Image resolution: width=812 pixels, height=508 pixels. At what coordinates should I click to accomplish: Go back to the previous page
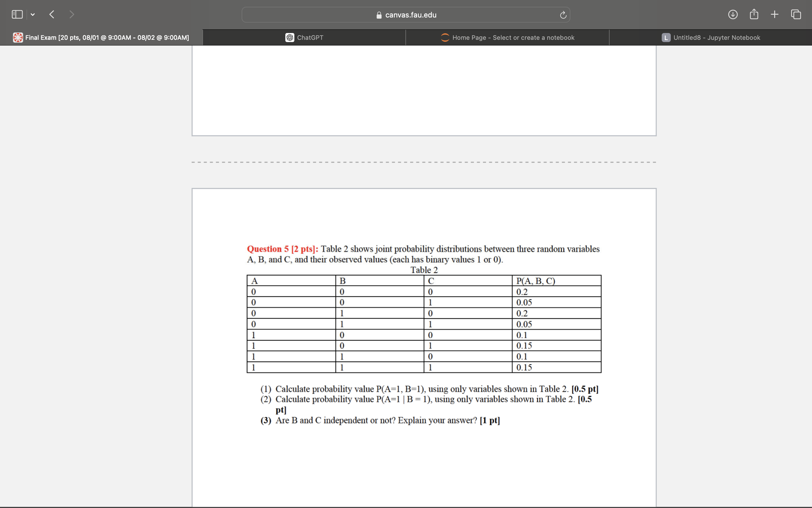52,14
